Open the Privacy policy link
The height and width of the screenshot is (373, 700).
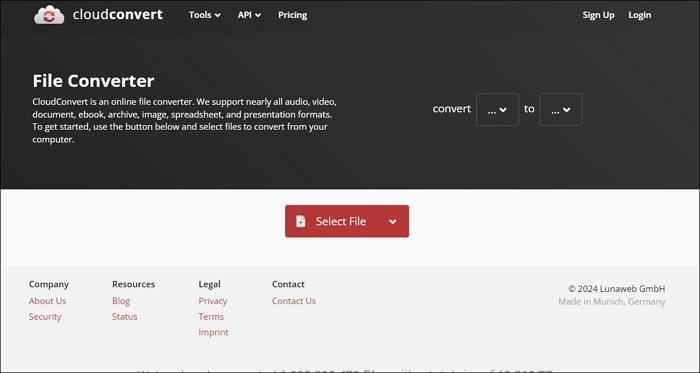(213, 301)
